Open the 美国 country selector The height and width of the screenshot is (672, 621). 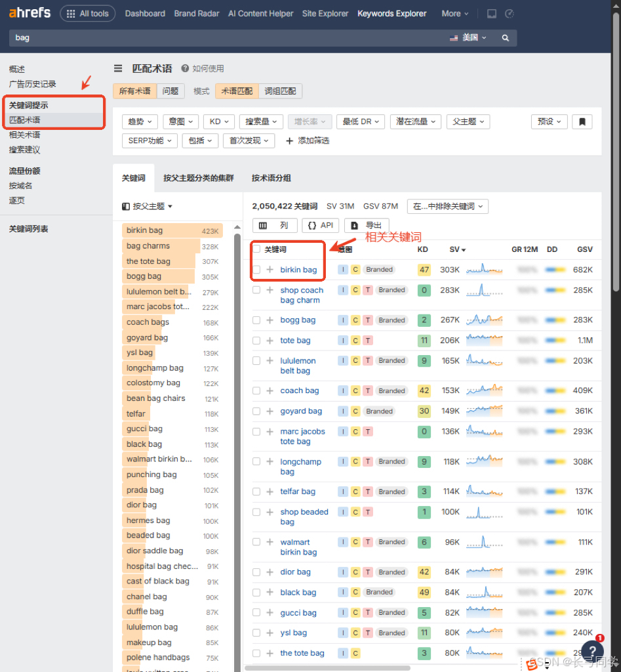[x=468, y=37]
